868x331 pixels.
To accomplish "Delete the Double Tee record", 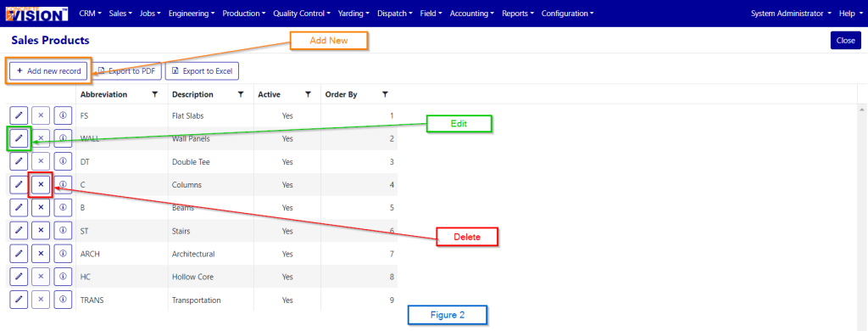I will click(x=41, y=161).
